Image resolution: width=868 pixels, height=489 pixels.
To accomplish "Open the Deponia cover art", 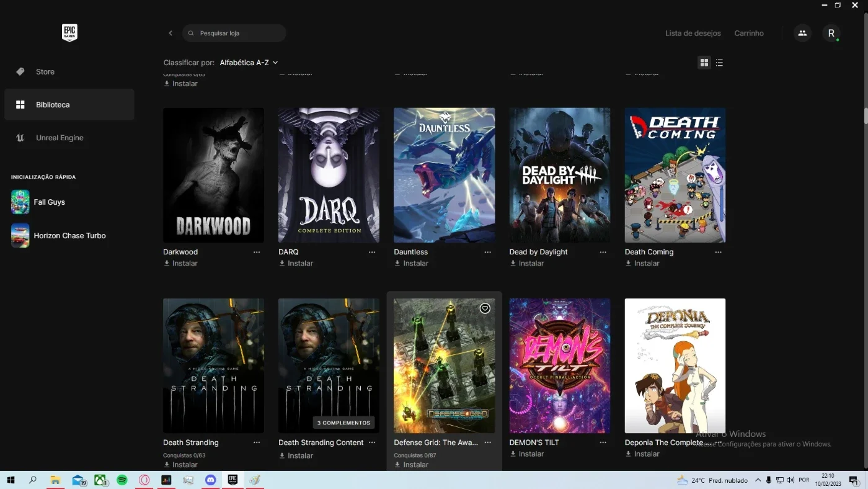I will [x=675, y=366].
